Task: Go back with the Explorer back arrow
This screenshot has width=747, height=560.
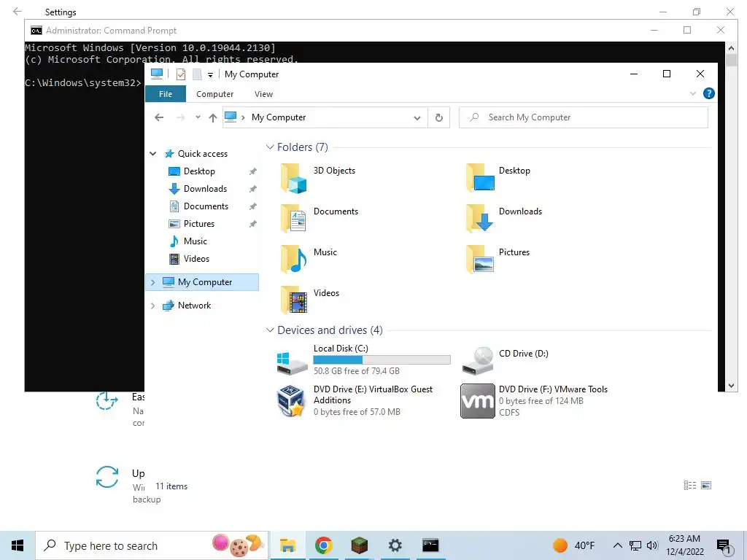Action: pos(159,117)
